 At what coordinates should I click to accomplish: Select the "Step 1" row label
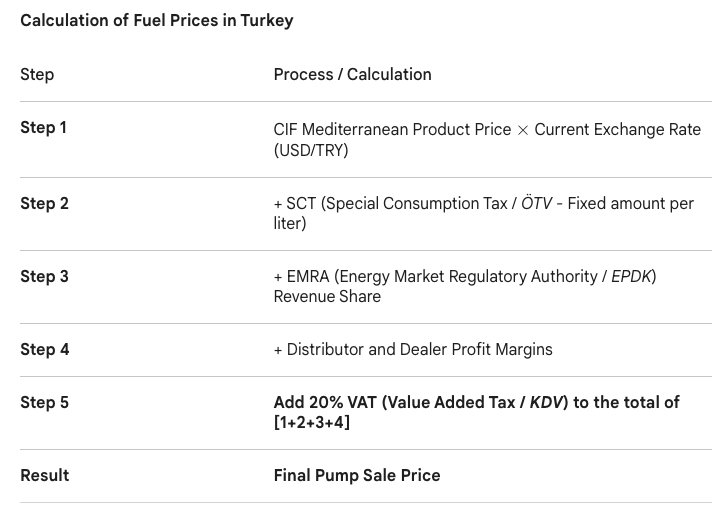click(x=44, y=128)
